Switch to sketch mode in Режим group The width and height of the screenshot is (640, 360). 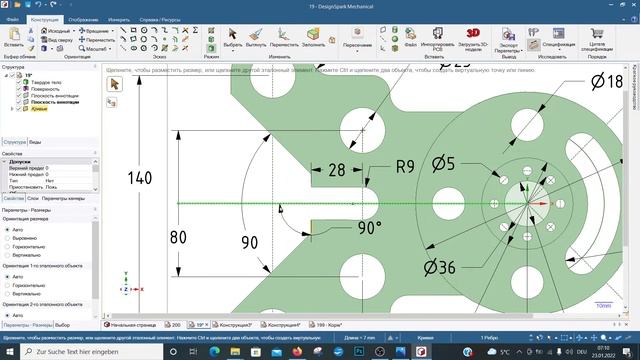coord(211,31)
